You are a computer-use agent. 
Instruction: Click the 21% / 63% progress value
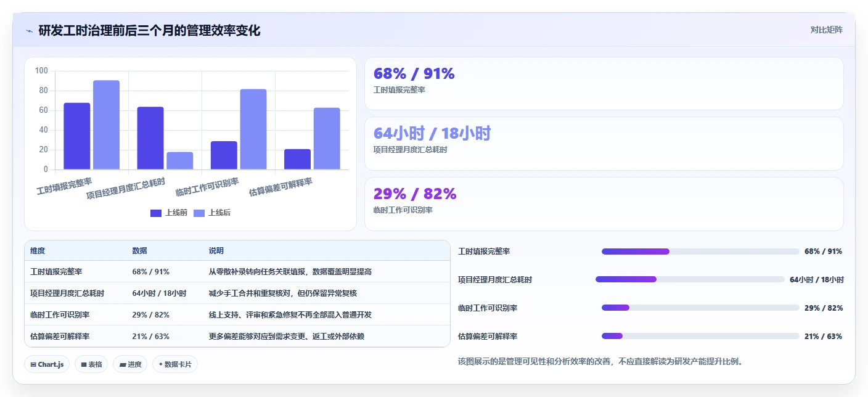click(824, 337)
